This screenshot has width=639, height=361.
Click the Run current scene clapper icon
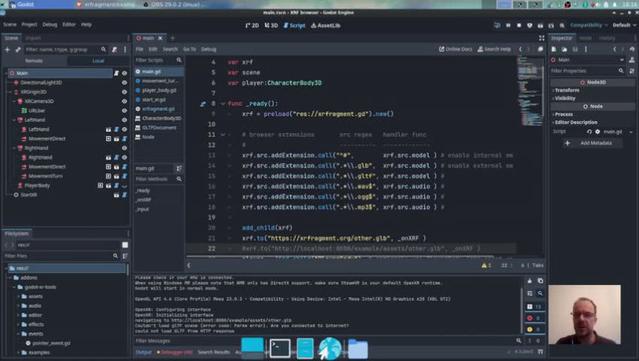(x=540, y=25)
